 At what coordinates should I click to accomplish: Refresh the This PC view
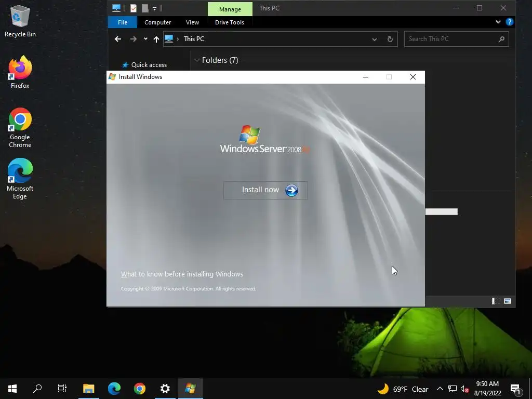point(390,39)
